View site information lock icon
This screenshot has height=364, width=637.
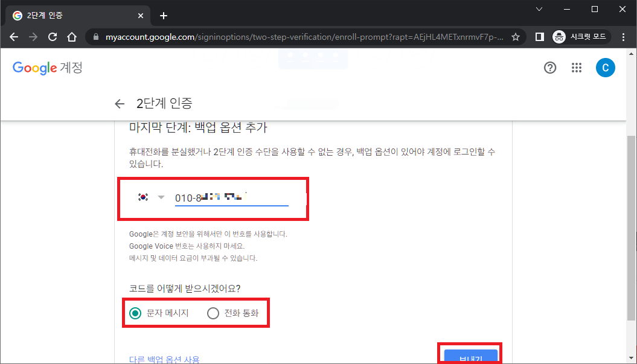[x=96, y=37]
